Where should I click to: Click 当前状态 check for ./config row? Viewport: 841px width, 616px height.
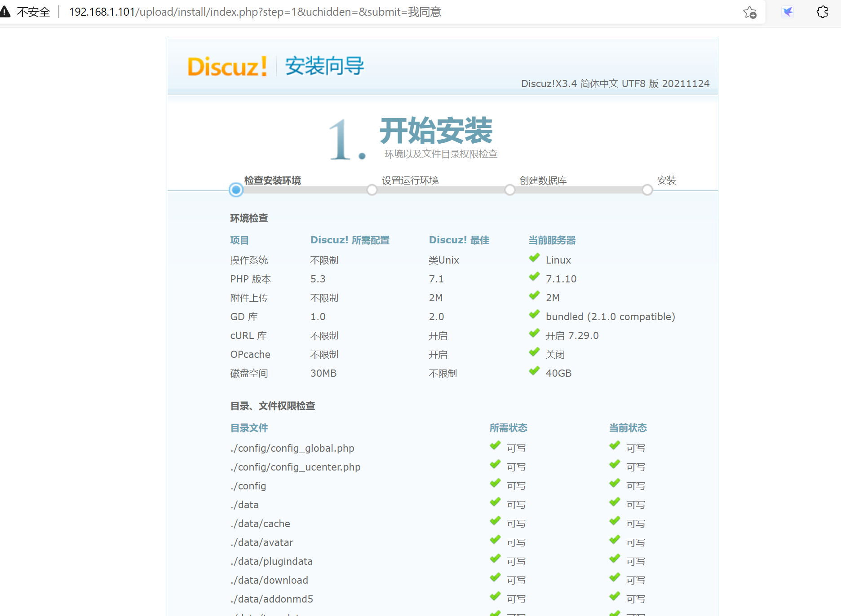click(615, 484)
